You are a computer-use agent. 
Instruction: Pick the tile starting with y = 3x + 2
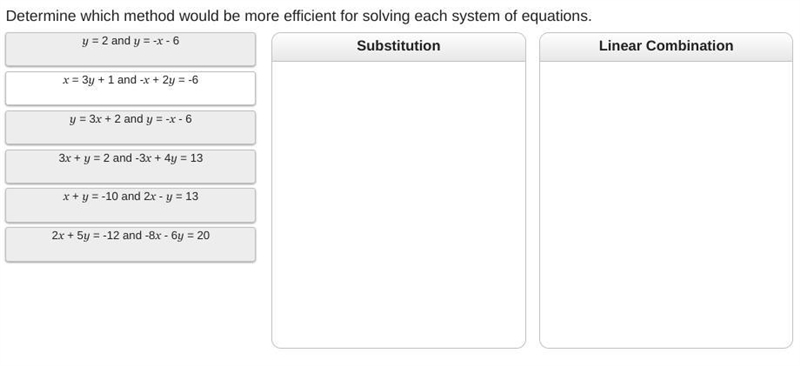click(x=131, y=128)
